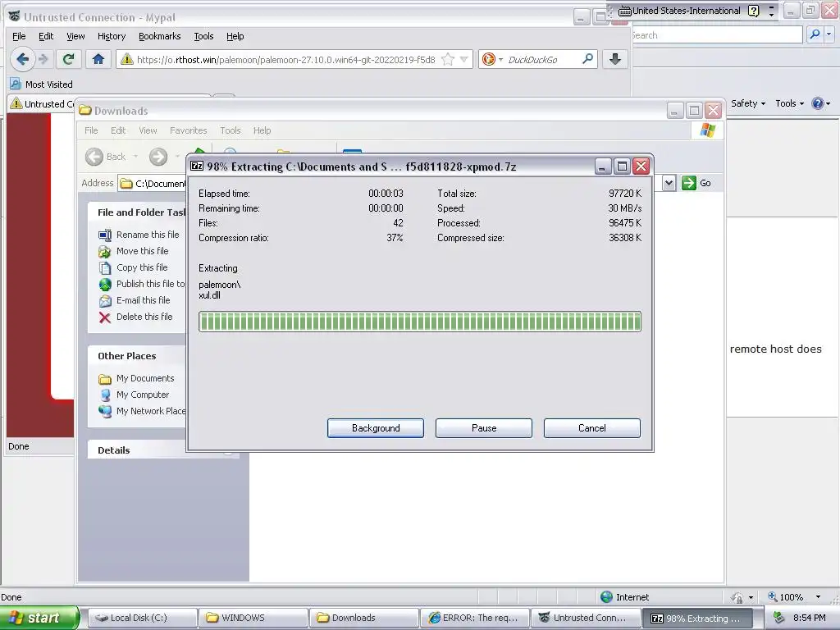Screen dimensions: 840x630
Task: Cancel the 7-Zip extraction
Action: coord(592,428)
